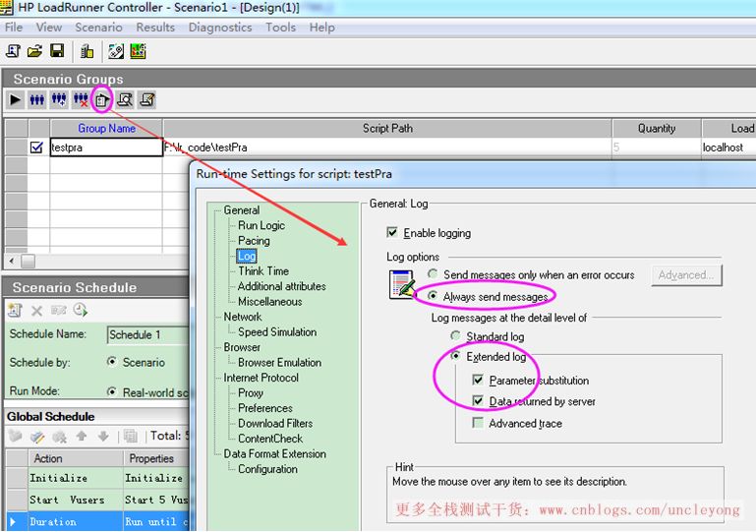This screenshot has width=756, height=532.
Task: Click the Delete Action icon in Global Schedule
Action: 59,437
